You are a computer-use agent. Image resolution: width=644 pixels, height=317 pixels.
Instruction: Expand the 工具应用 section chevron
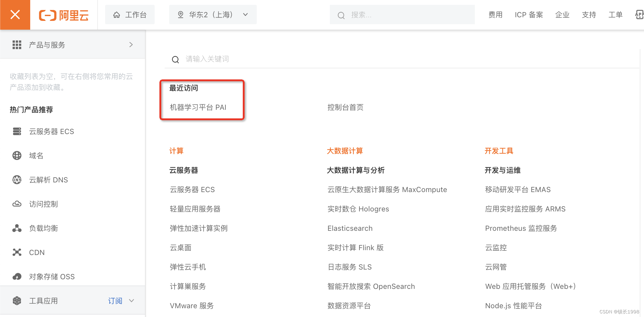[131, 301]
